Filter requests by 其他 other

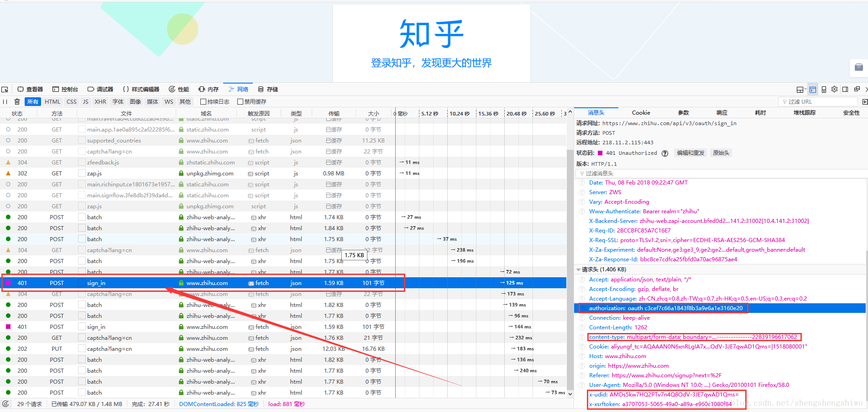pyautogui.click(x=185, y=102)
